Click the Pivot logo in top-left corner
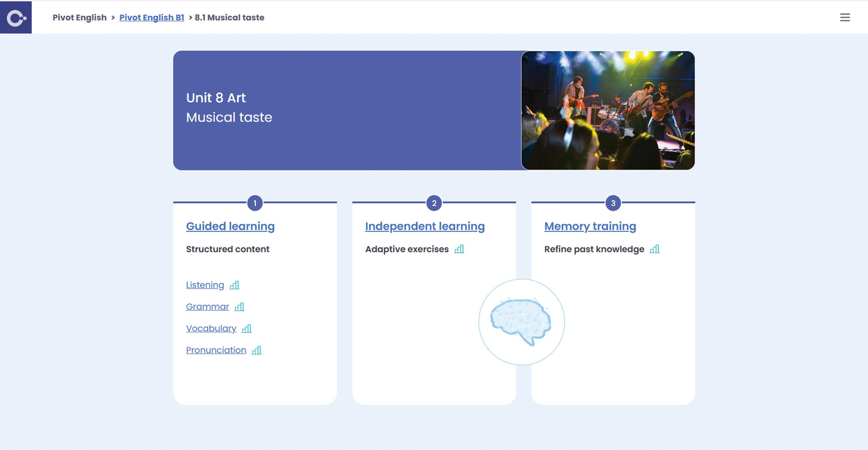Viewport: 868px width, 450px height. click(16, 18)
